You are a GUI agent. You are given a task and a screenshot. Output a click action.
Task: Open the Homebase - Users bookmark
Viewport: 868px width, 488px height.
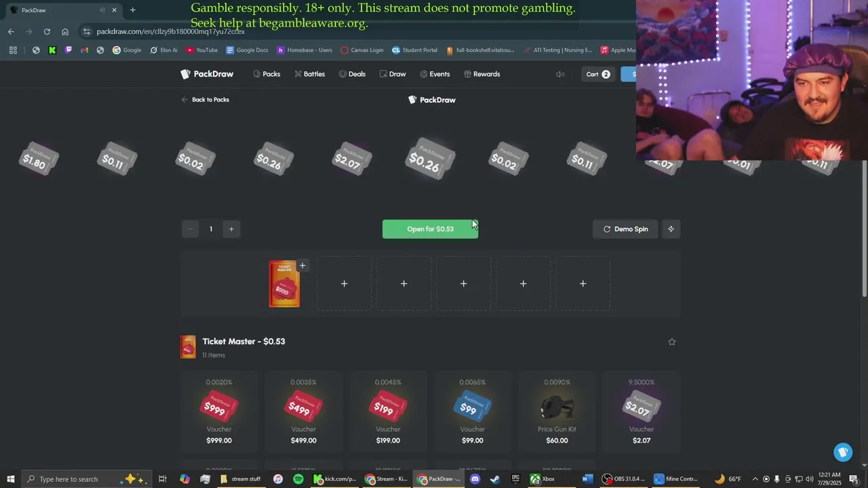click(304, 50)
